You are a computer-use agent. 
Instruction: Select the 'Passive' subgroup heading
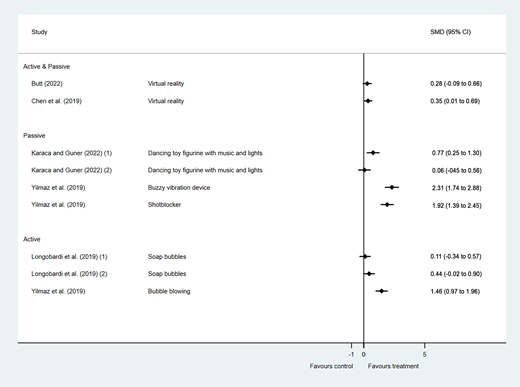[x=34, y=136]
